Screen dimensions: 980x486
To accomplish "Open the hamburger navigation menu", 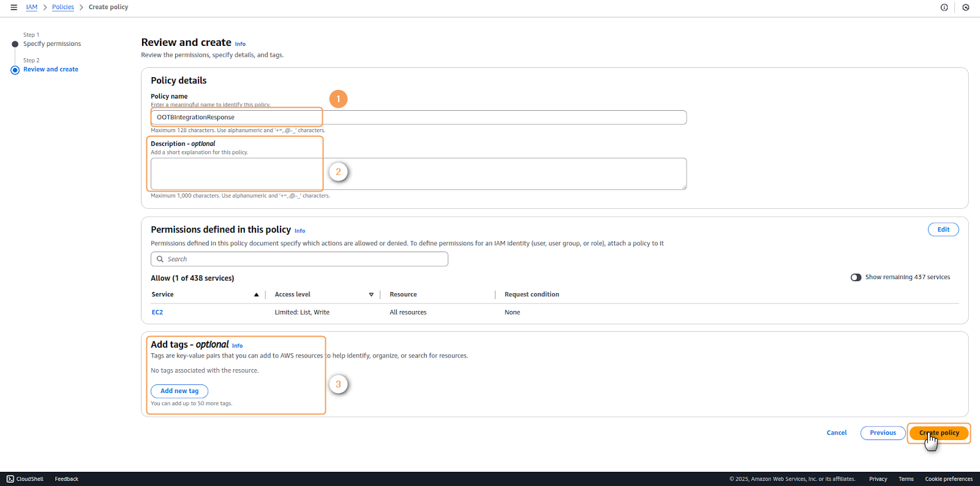I will [x=13, y=7].
